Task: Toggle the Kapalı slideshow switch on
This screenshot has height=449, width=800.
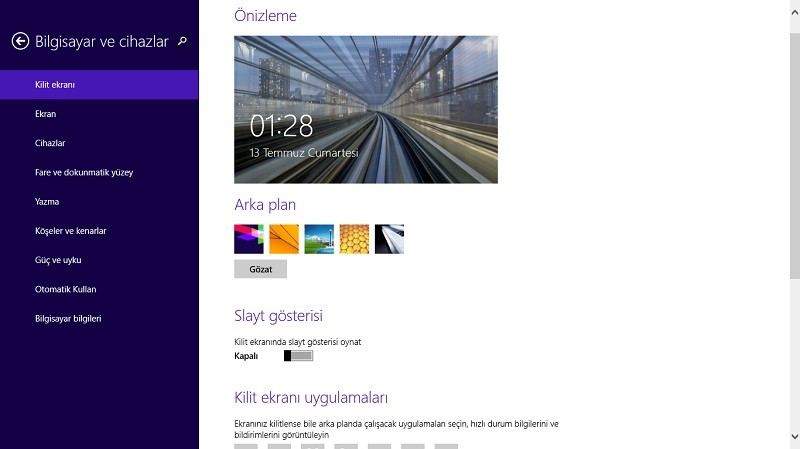Action: pos(298,356)
